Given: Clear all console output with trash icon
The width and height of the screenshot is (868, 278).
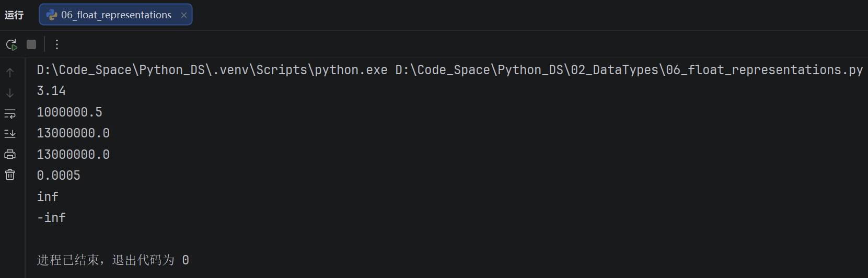Looking at the screenshot, I should 10,175.
